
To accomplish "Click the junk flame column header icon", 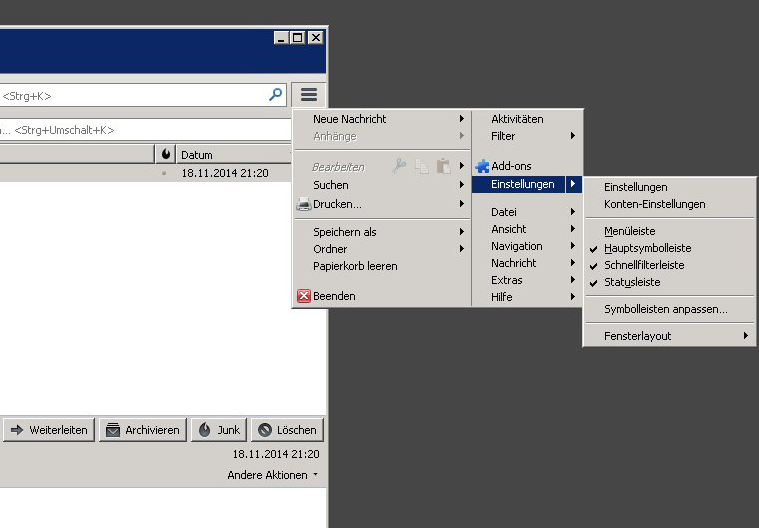I will pos(165,155).
